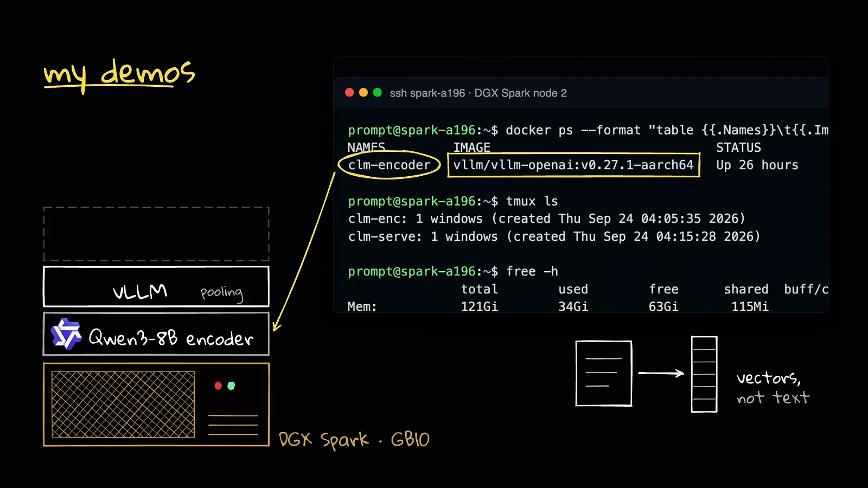This screenshot has width=868, height=488.
Task: Click the crosshatched grille on DGX Spark drawing
Action: pyautogui.click(x=123, y=404)
